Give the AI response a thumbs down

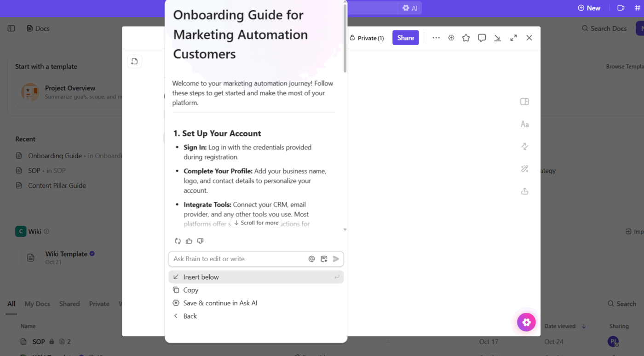pos(200,241)
